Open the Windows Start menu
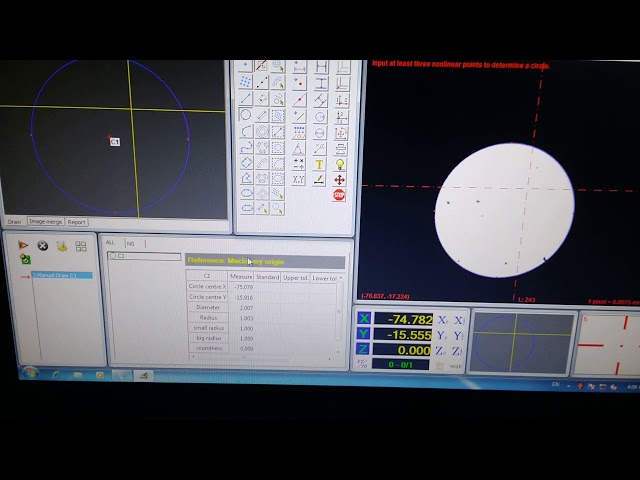Image resolution: width=640 pixels, height=480 pixels. (x=30, y=373)
